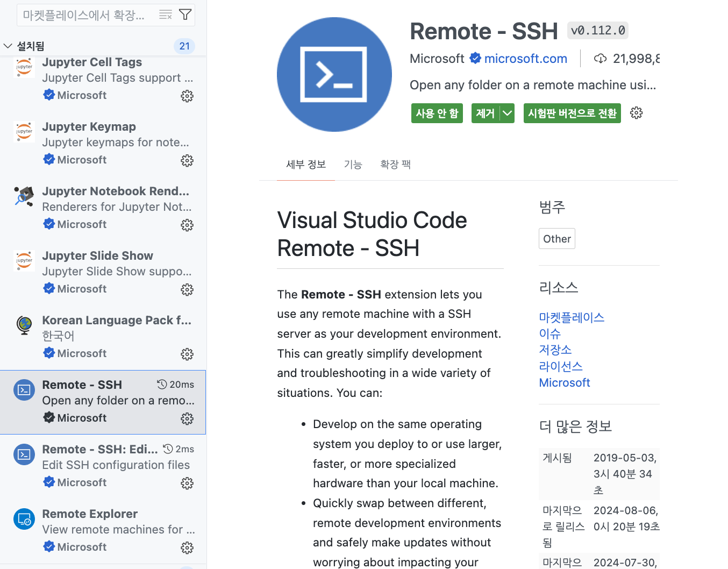
Task: Click the 2ms activation time clock icon
Action: pyautogui.click(x=168, y=449)
